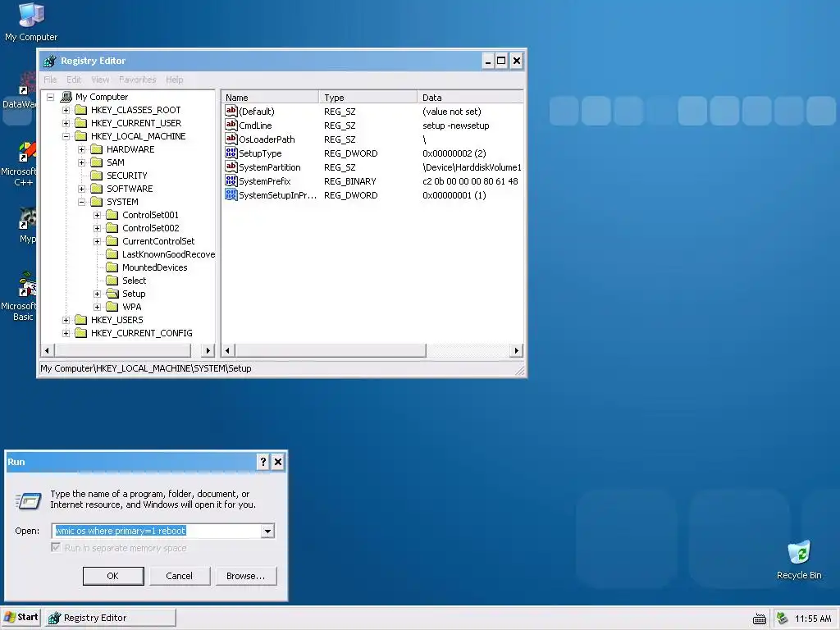Click the Open command input field
The image size is (840, 630).
[x=157, y=531]
